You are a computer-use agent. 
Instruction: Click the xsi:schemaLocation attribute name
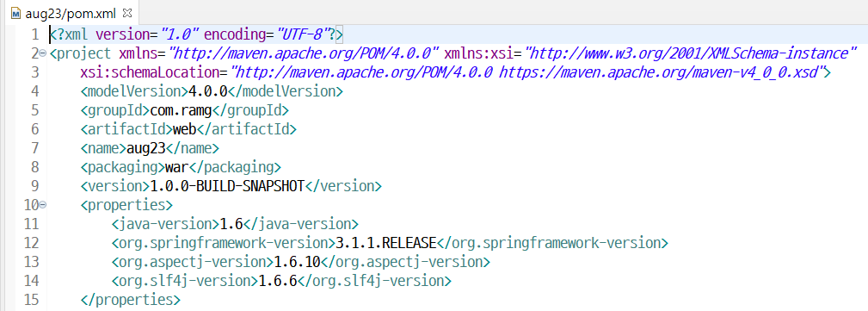(x=150, y=72)
